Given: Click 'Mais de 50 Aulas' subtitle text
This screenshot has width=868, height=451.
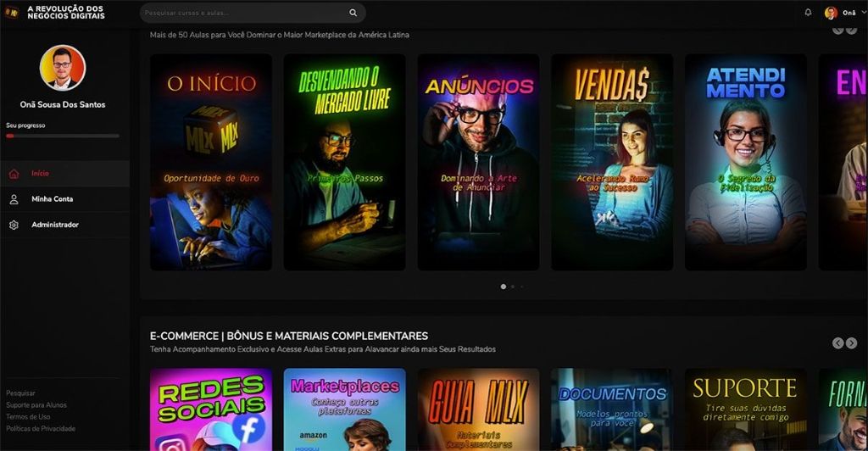Looking at the screenshot, I should pos(280,35).
